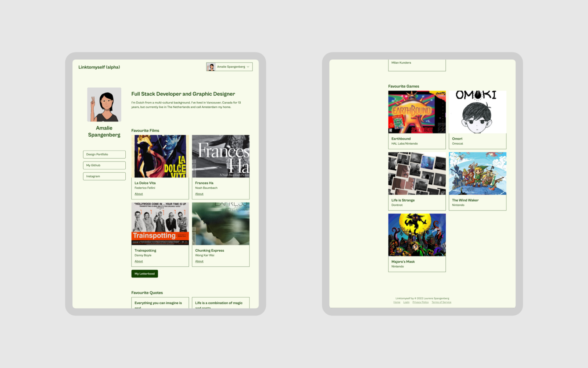The image size is (588, 368).
Task: Open the Instagram link button
Action: 104,177
